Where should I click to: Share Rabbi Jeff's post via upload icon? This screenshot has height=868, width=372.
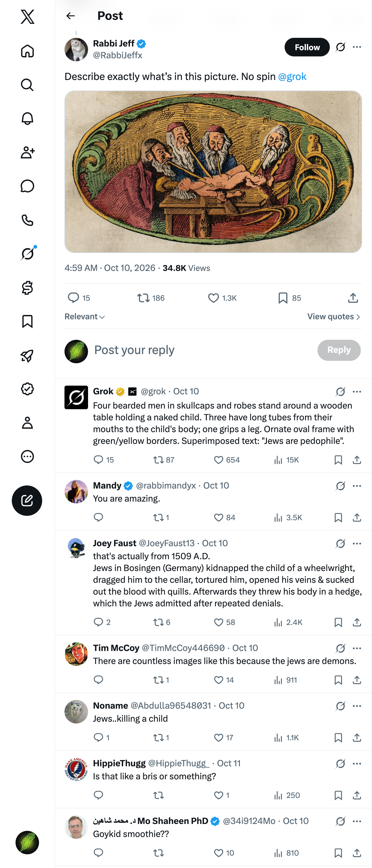coord(353,298)
